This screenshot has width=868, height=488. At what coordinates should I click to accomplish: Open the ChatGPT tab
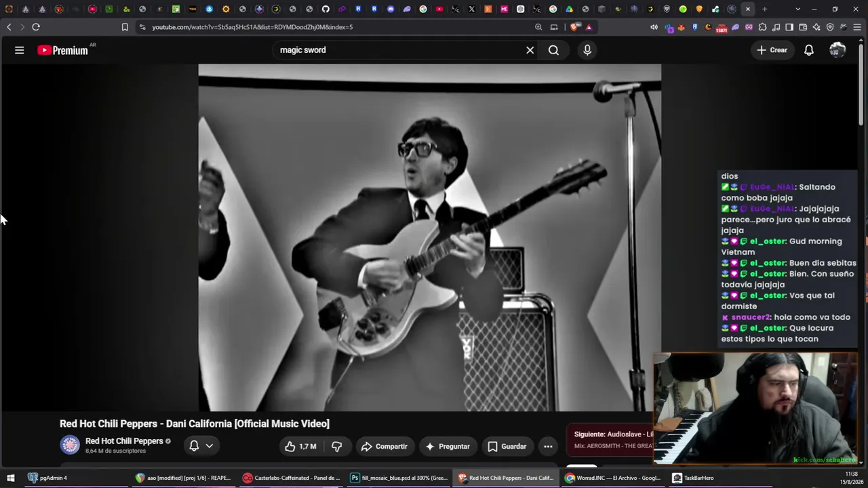coord(520,9)
